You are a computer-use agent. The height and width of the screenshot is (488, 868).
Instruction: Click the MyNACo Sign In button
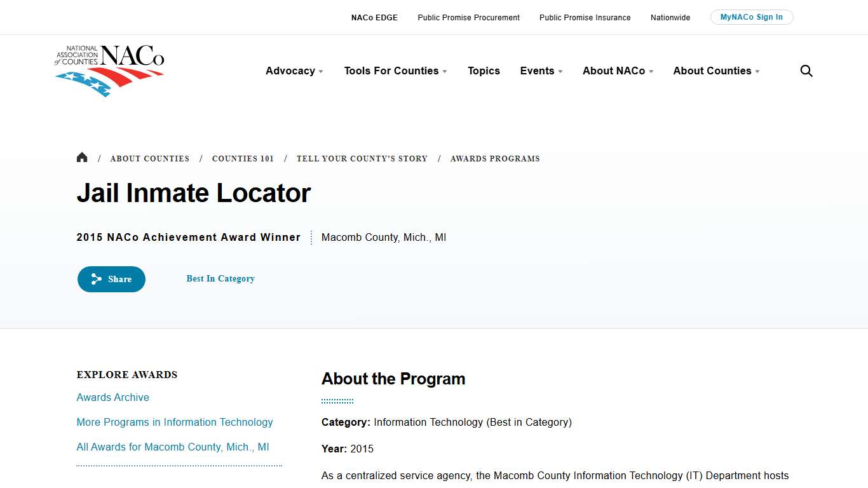[x=752, y=17]
